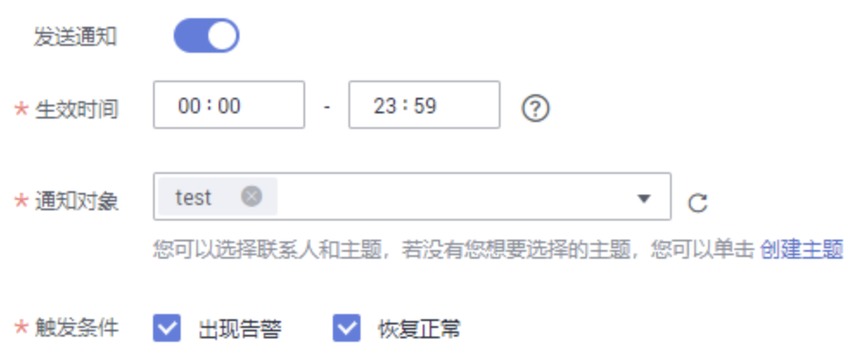Uncheck the 恢复正常 checkbox
The width and height of the screenshot is (868, 353).
(x=347, y=328)
